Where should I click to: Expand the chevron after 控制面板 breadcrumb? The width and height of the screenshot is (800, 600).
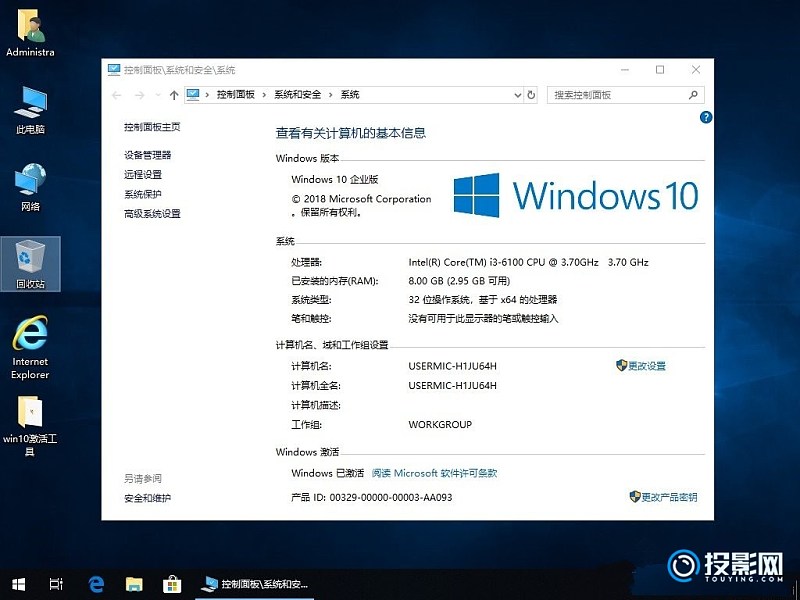(x=264, y=95)
